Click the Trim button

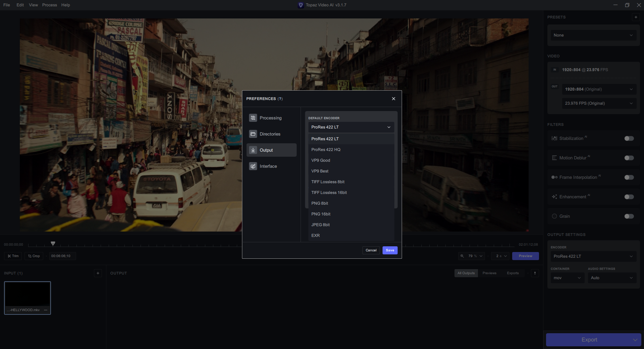pyautogui.click(x=13, y=256)
